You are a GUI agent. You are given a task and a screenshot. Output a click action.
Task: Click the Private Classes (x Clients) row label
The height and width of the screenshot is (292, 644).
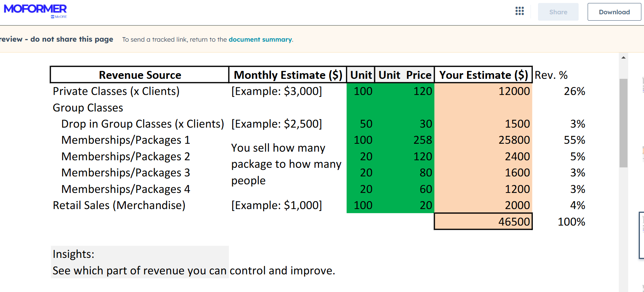(x=116, y=91)
